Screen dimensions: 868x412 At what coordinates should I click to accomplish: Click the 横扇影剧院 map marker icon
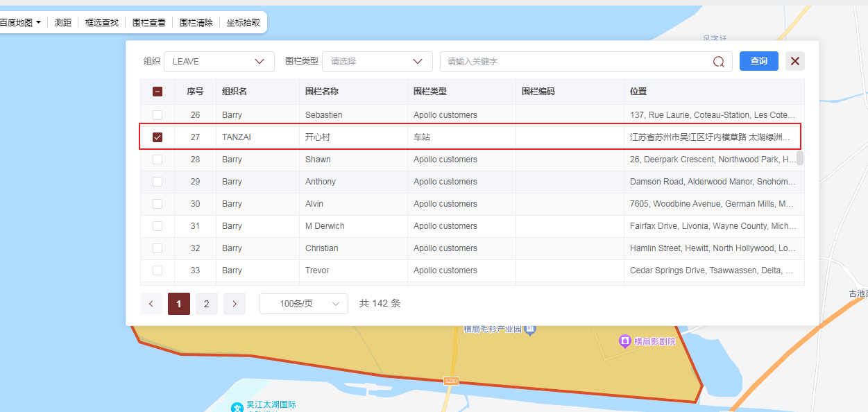point(624,341)
